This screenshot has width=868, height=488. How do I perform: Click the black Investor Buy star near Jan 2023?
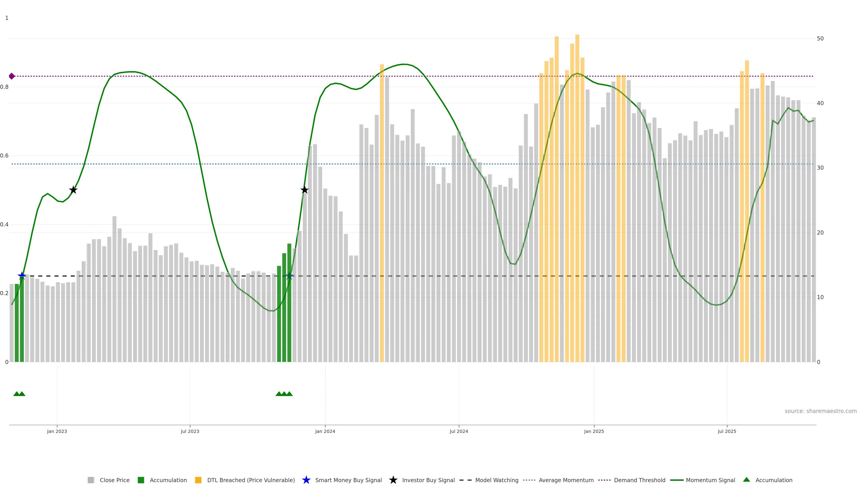click(73, 190)
